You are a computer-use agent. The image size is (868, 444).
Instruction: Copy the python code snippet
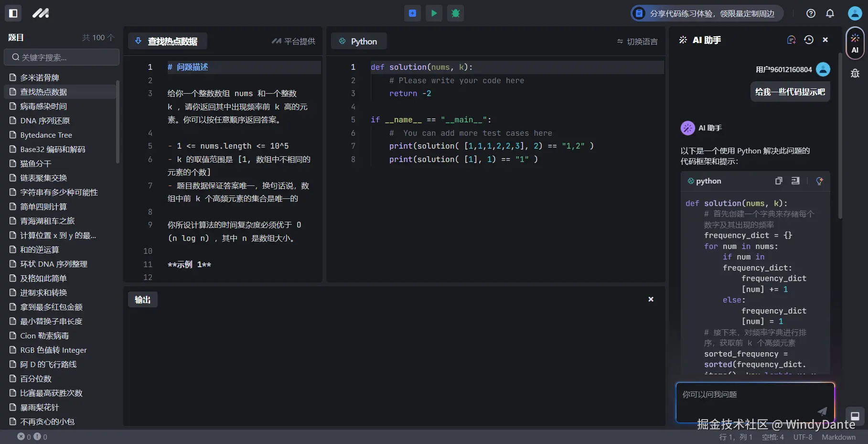click(779, 181)
